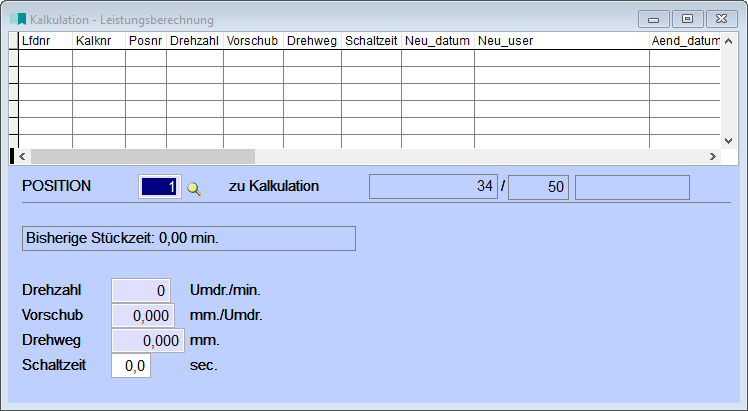This screenshot has width=748, height=411.
Task: Click the Drehweg column header
Action: point(312,41)
